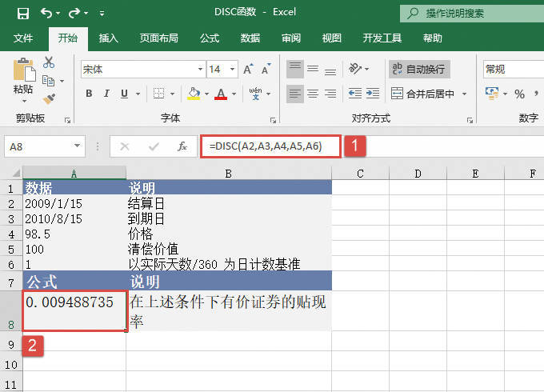
Task: Click the Percent Style icon
Action: click(519, 94)
